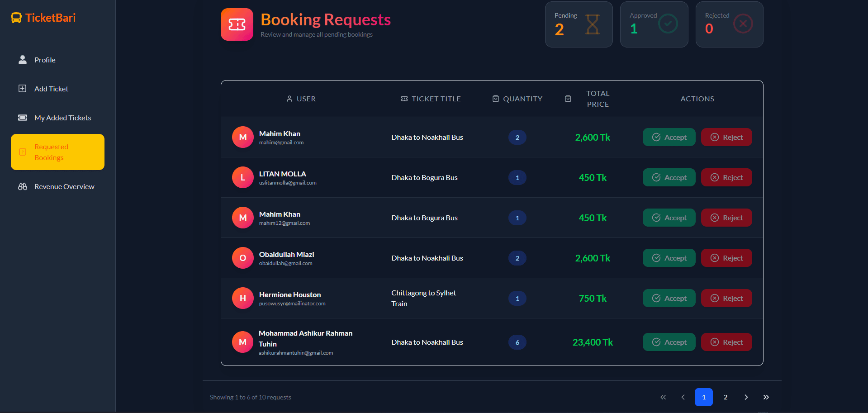The width and height of the screenshot is (868, 413).
Task: Go to previous page chevron
Action: 683,397
